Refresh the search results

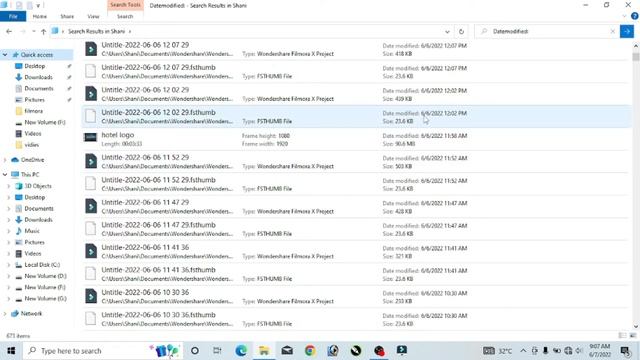(x=461, y=31)
